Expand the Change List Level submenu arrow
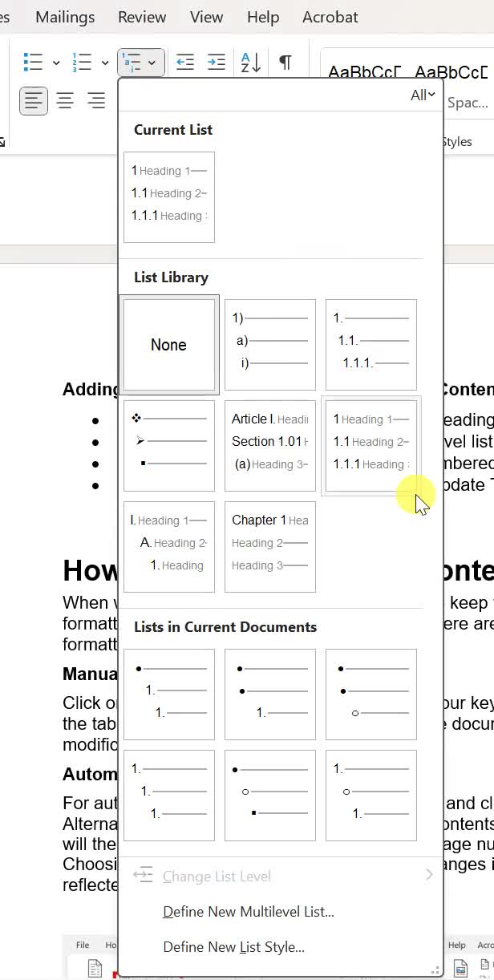The width and height of the screenshot is (494, 980). coord(429,875)
